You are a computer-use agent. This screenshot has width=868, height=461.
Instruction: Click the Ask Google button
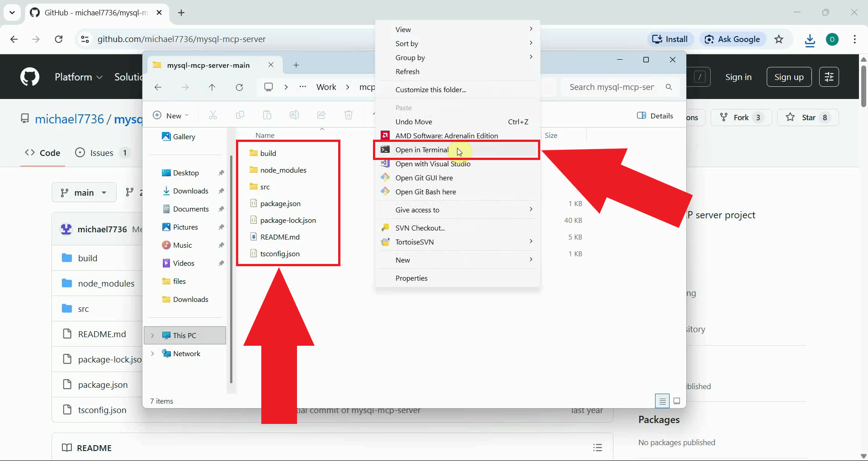click(733, 39)
